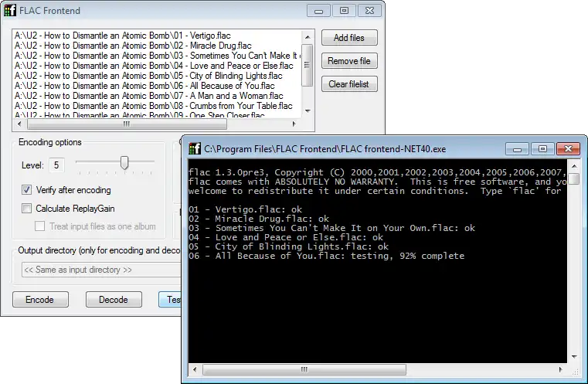Maximize the console window

(x=542, y=149)
